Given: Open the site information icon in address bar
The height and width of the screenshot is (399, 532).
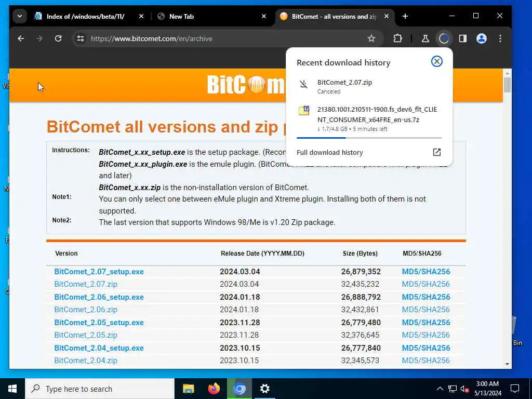Looking at the screenshot, I should (x=81, y=38).
